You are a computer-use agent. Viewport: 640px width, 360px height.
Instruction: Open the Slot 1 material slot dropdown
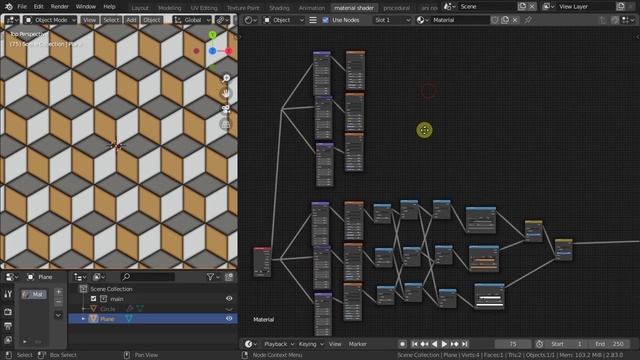pyautogui.click(x=392, y=20)
